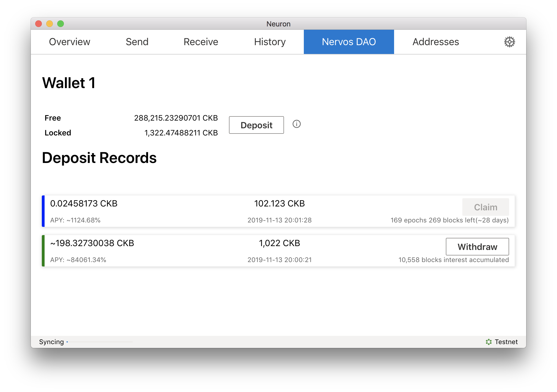Click the Testnet network status icon
The width and height of the screenshot is (557, 392).
pos(488,342)
